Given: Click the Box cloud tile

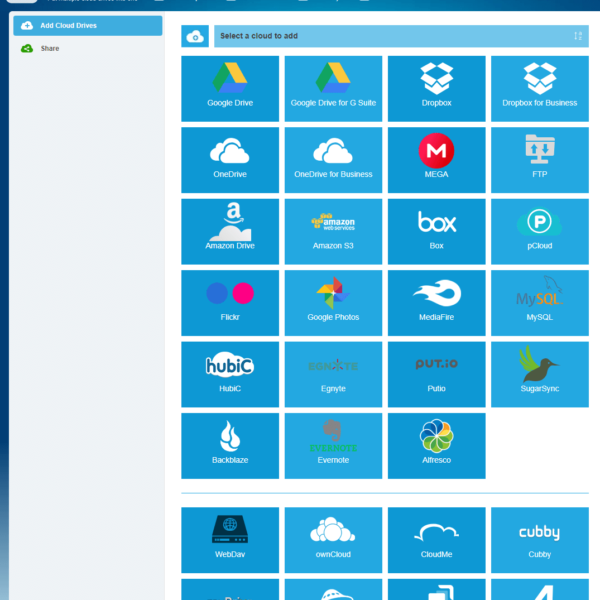Looking at the screenshot, I should point(437,232).
